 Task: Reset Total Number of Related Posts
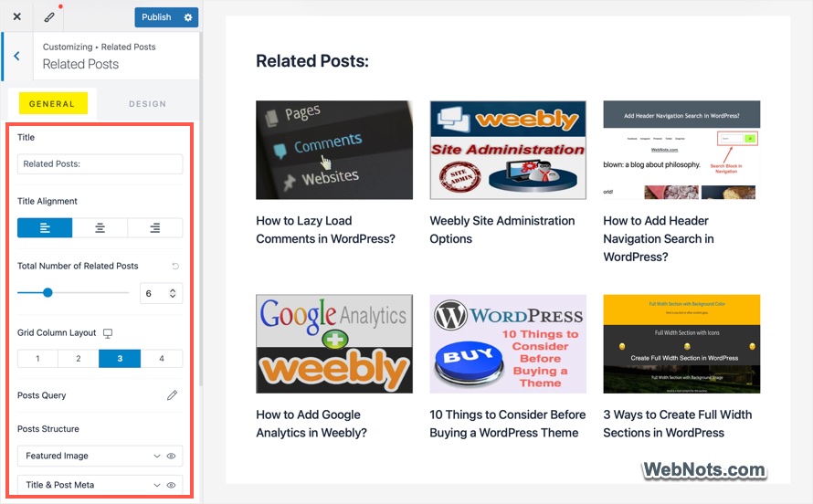pos(175,266)
